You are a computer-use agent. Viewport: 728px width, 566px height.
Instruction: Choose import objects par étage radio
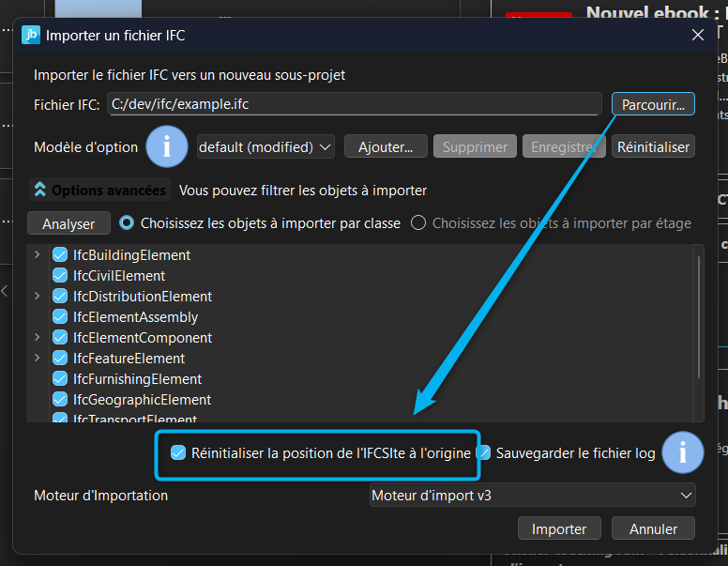(418, 223)
